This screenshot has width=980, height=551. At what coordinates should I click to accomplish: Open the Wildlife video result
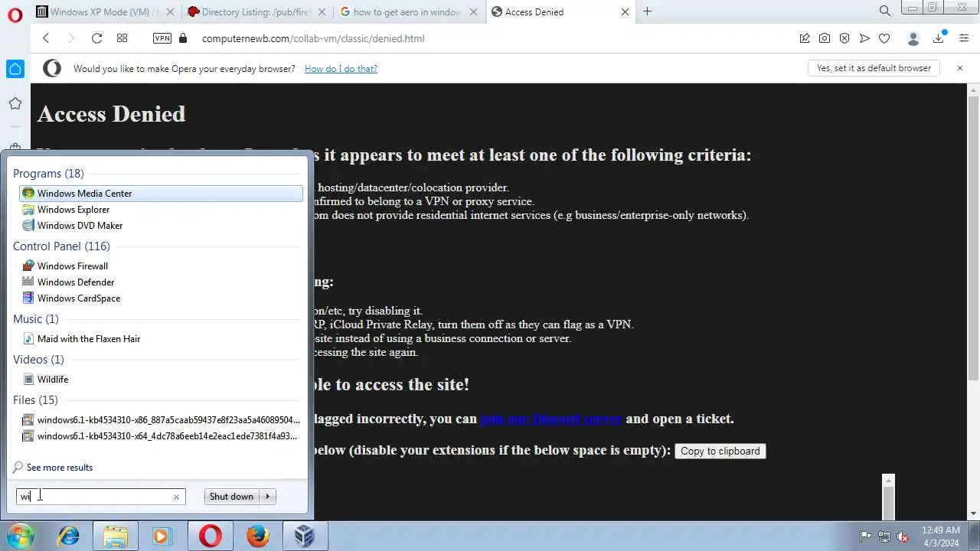(x=161, y=380)
